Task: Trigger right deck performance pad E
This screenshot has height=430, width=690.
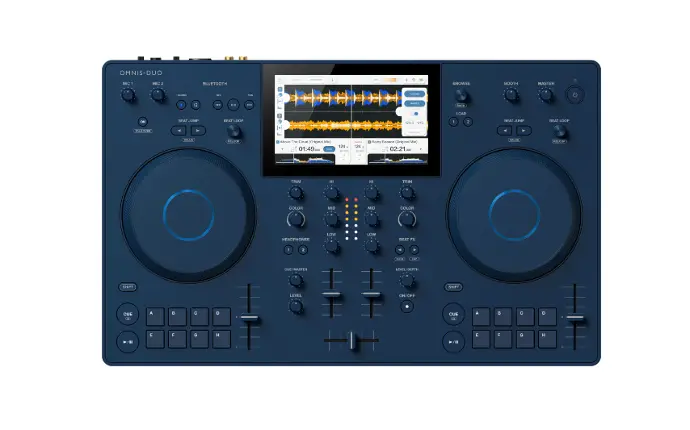Action: 481,339
